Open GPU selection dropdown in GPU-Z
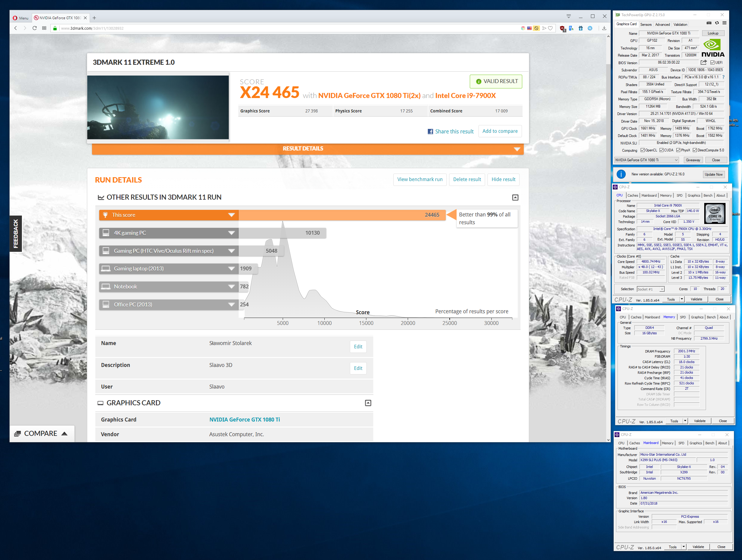The width and height of the screenshot is (742, 560). coord(646,160)
